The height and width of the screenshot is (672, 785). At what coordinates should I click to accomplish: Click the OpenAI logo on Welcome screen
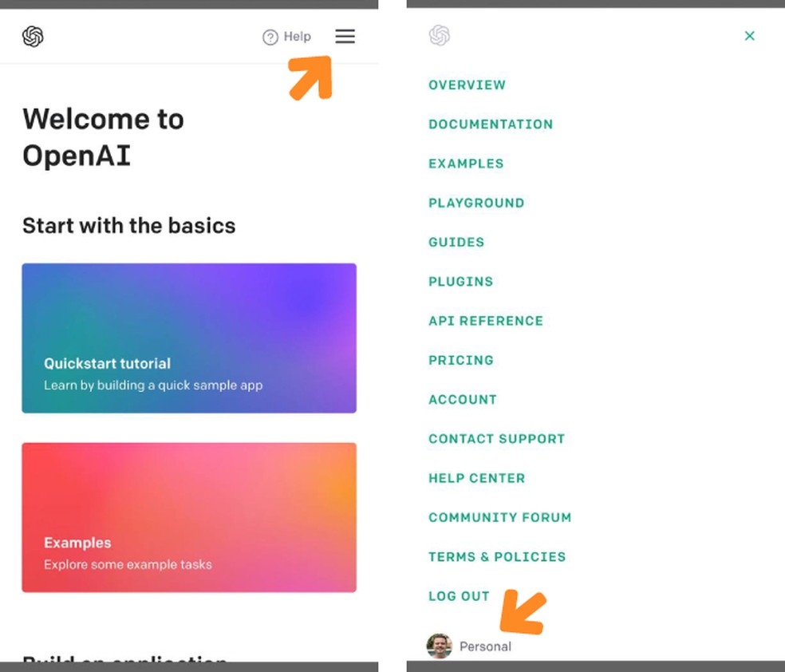point(33,37)
